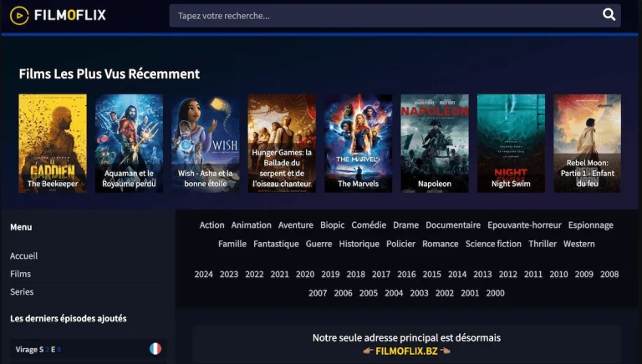Select the Science fiction genre
The image size is (642, 364).
coord(493,244)
